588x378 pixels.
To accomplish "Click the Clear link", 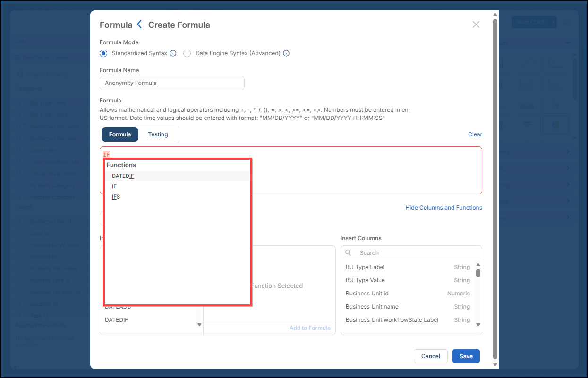I will [x=475, y=134].
